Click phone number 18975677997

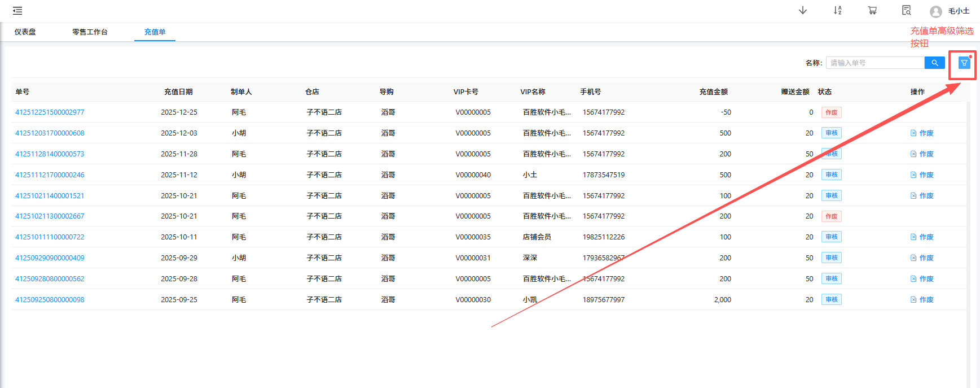tap(604, 299)
